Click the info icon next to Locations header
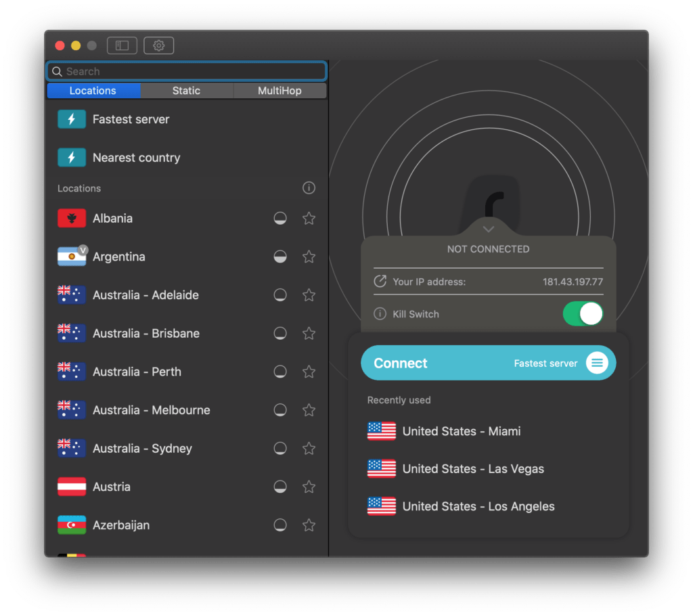 pyautogui.click(x=309, y=188)
